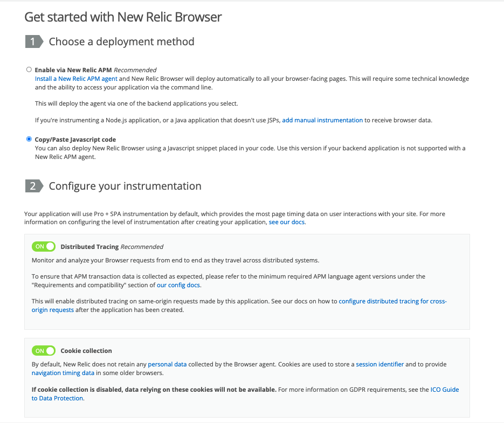Select the Copy/Paste Javascript code option

(29, 138)
